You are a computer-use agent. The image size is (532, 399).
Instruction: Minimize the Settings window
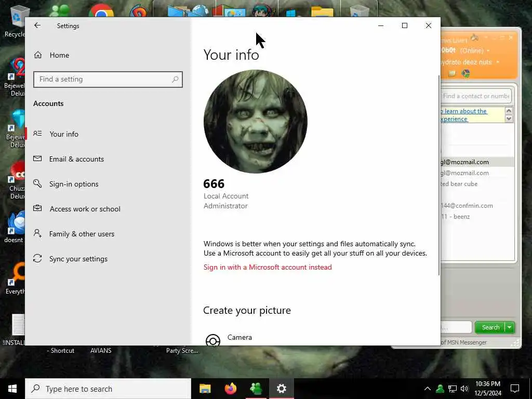point(381,25)
